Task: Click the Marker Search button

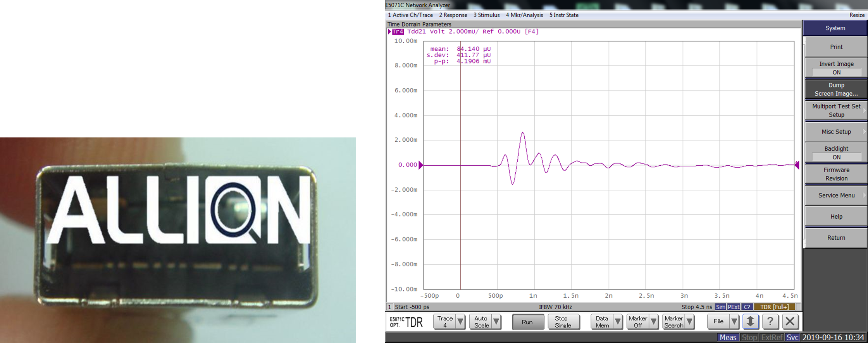Action: point(674,322)
